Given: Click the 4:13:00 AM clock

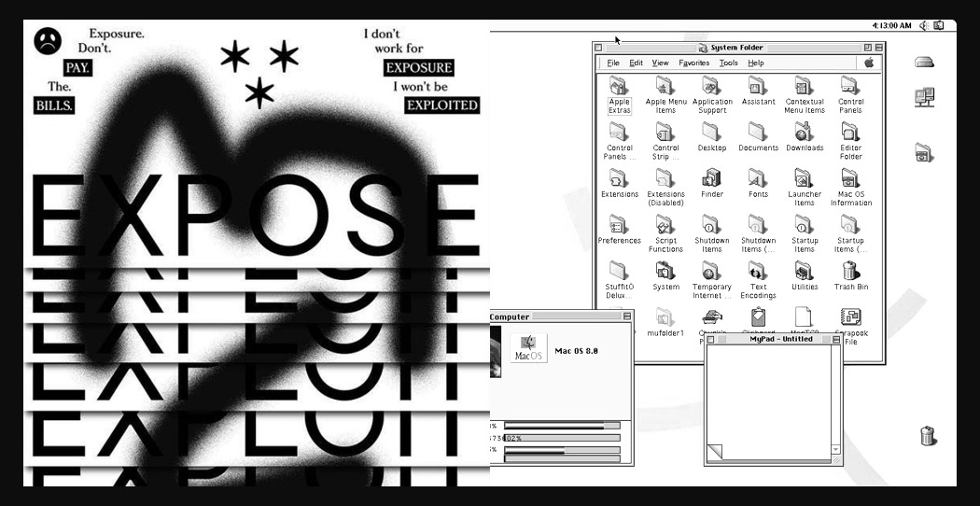Looking at the screenshot, I should point(891,25).
